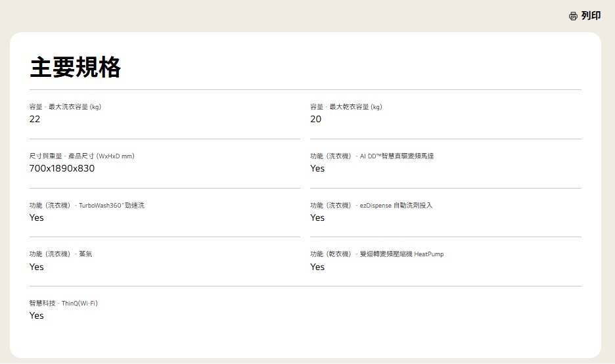Click the 雙迴轉變頻壓縮機 HeatPump label
Image resolution: width=615 pixels, height=364 pixels.
[x=401, y=254]
